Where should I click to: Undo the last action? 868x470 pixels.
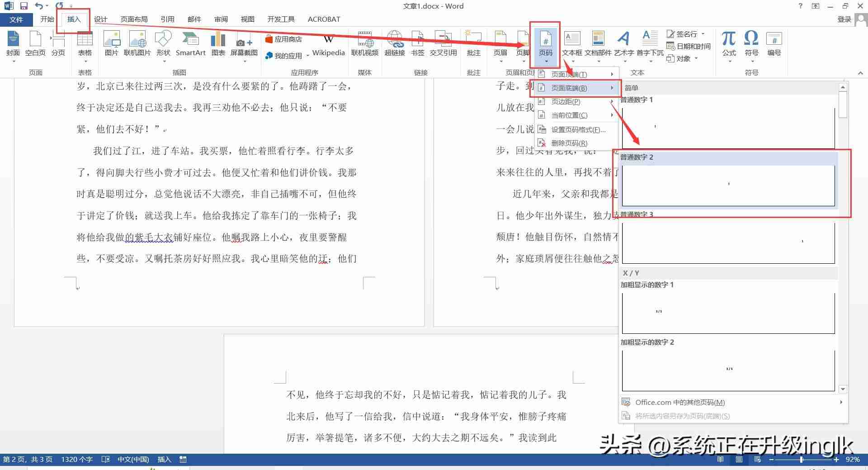pos(39,6)
